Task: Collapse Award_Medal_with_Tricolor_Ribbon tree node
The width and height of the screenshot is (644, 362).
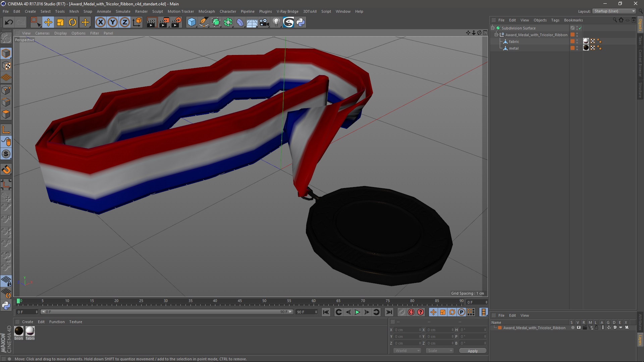Action: click(x=496, y=35)
